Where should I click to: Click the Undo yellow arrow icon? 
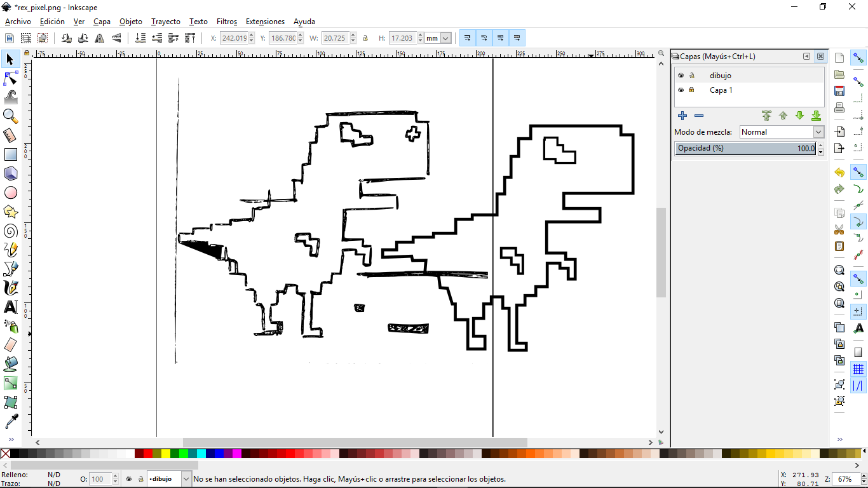pos(839,172)
